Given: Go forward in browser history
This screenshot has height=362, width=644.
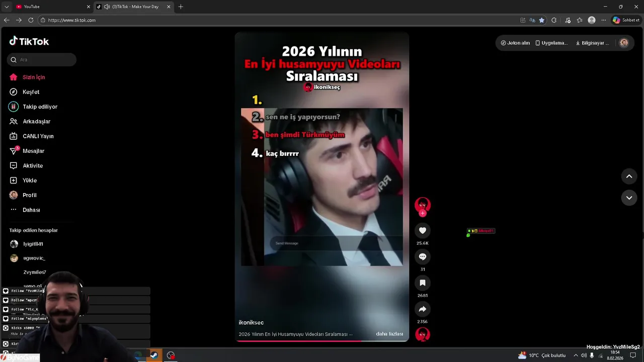Looking at the screenshot, I should click(x=19, y=20).
